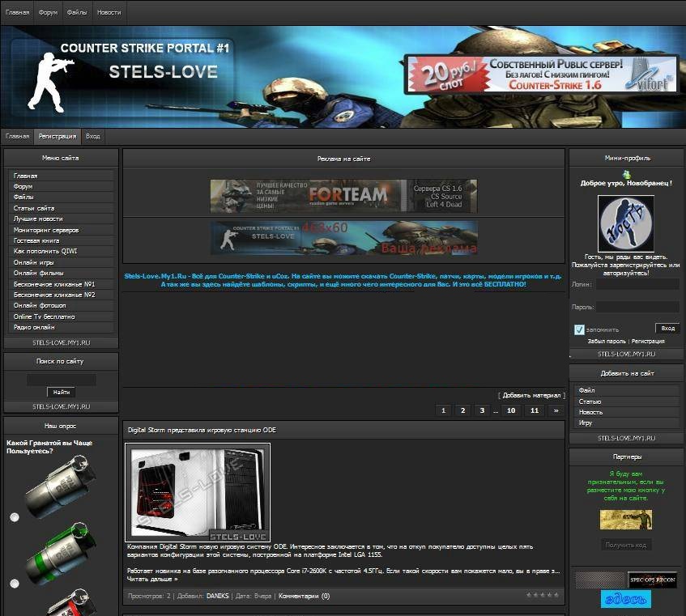This screenshot has width=686, height=616.
Task: Click the "Пароль" input field
Action: coord(637,307)
